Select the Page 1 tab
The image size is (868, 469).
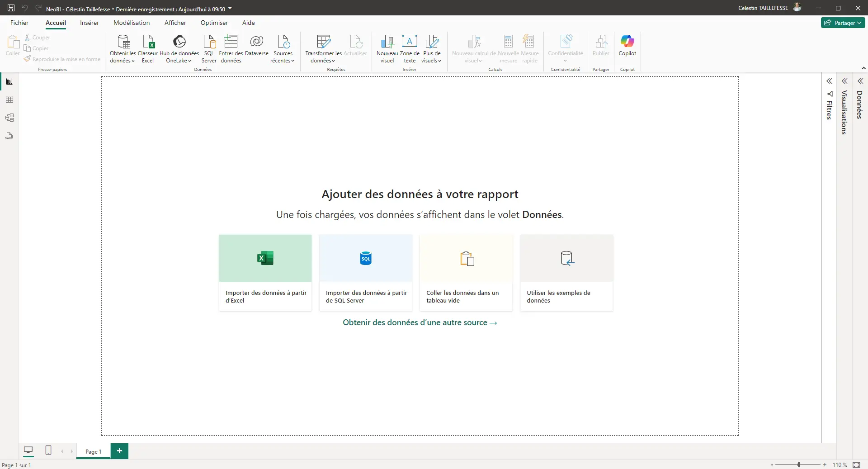click(x=93, y=451)
